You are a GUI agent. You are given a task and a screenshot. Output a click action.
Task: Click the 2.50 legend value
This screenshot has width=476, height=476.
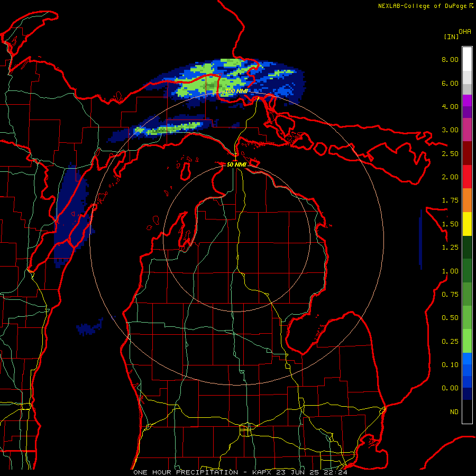pyautogui.click(x=450, y=153)
